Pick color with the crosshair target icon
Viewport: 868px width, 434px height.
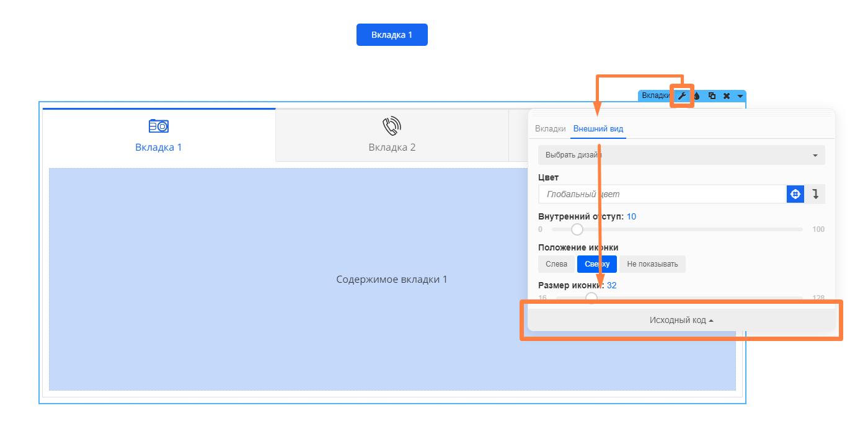tap(795, 194)
